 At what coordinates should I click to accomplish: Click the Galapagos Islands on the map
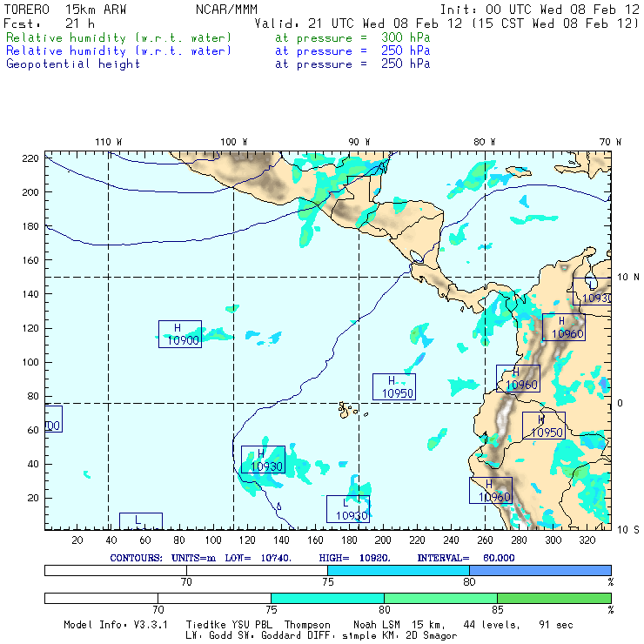[348, 409]
